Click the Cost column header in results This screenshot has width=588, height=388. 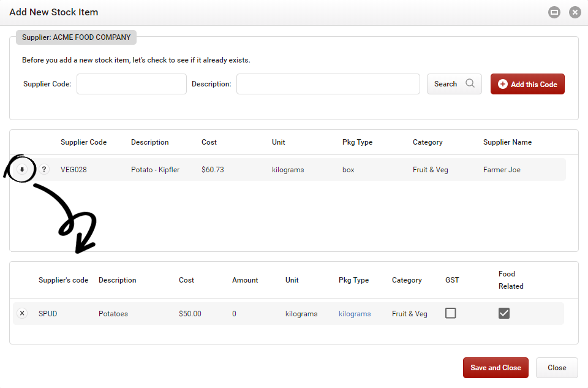point(209,142)
